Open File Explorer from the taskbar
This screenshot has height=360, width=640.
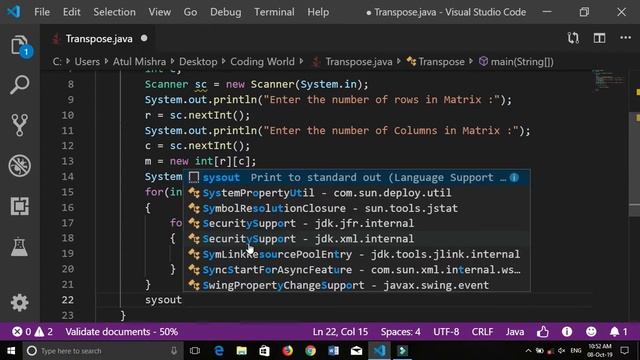[242, 351]
